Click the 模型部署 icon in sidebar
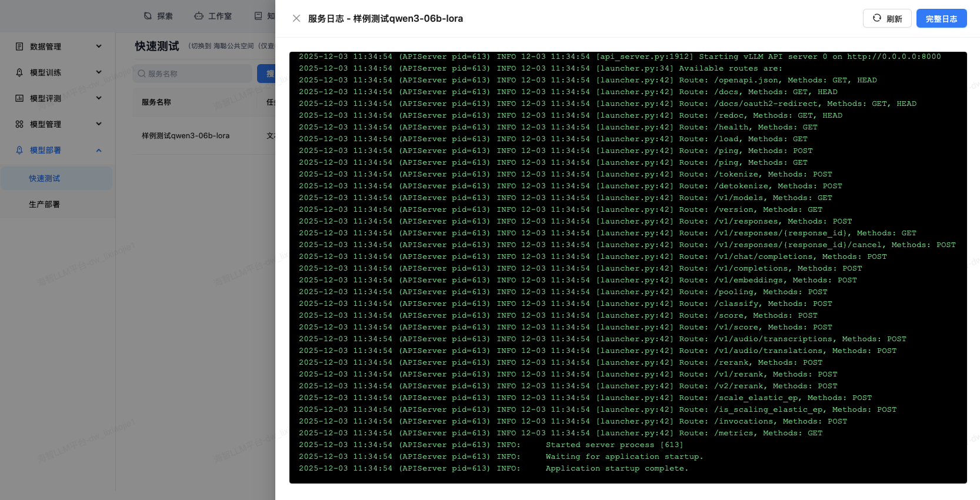This screenshot has width=980, height=500. coord(19,150)
